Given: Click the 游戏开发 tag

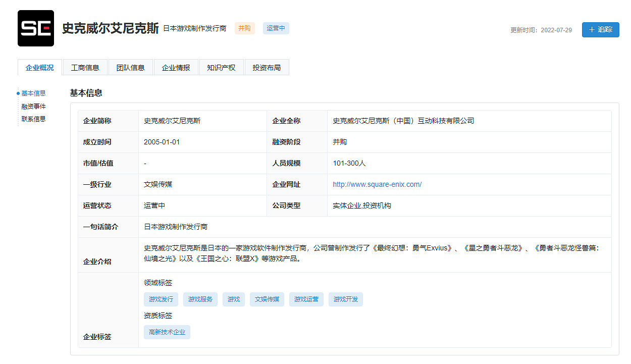Looking at the screenshot, I should tap(345, 299).
